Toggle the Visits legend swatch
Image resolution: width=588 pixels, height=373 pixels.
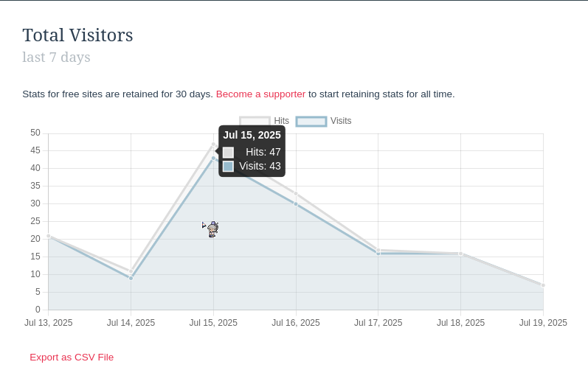[x=311, y=122]
